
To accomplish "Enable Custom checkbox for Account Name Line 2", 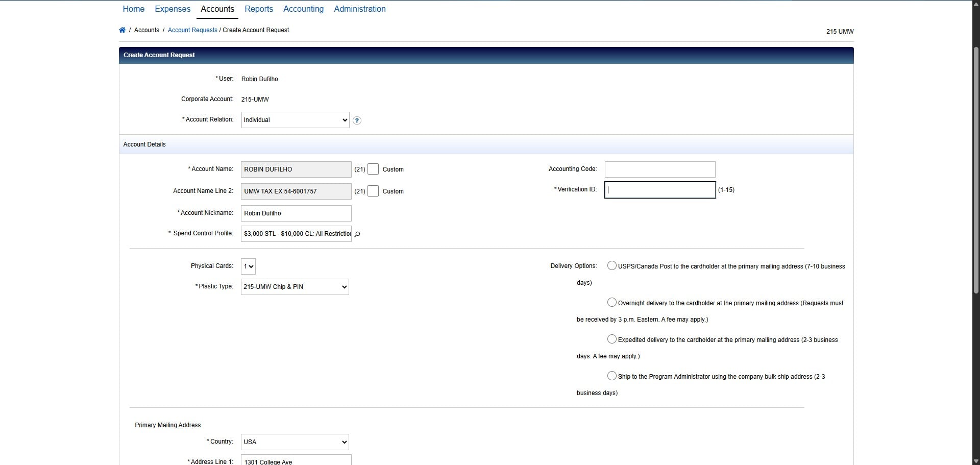I will point(373,191).
